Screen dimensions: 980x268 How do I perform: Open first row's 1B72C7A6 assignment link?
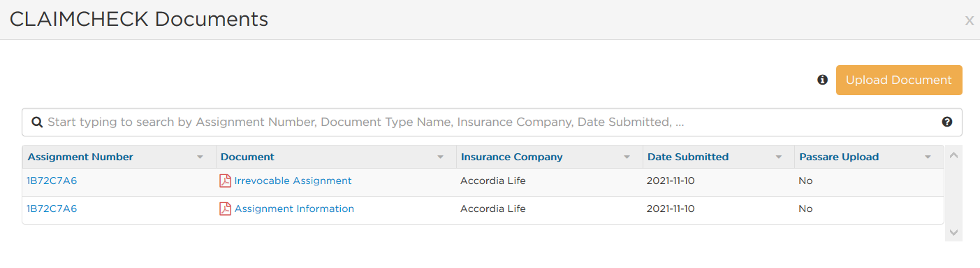click(52, 181)
